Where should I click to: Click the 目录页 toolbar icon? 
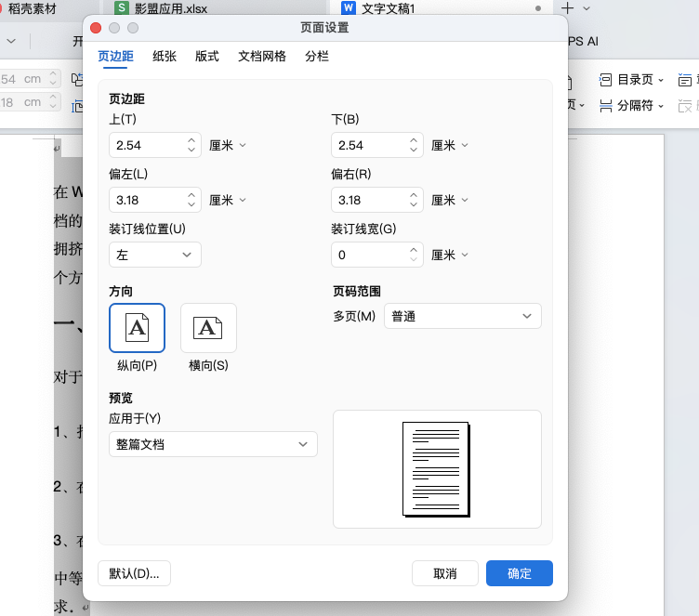605,80
